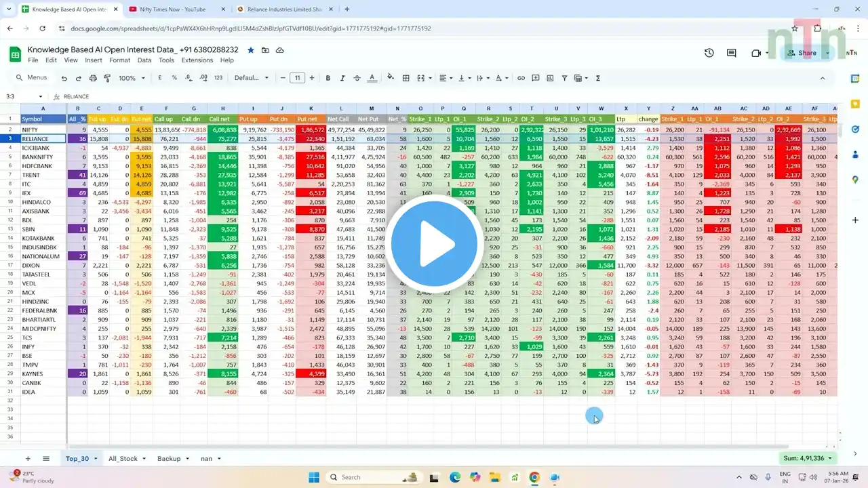Open the borders tool

[x=406, y=78]
